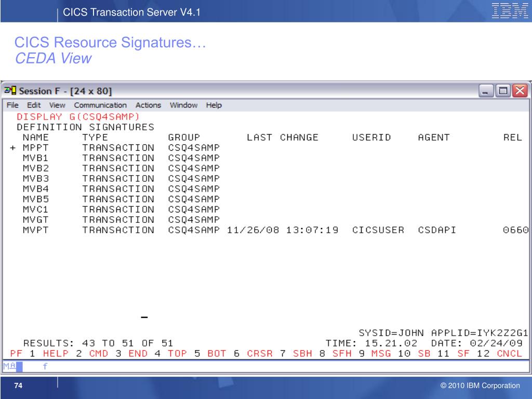The height and width of the screenshot is (399, 532).
Task: Click the SF function key label
Action: [463, 353]
